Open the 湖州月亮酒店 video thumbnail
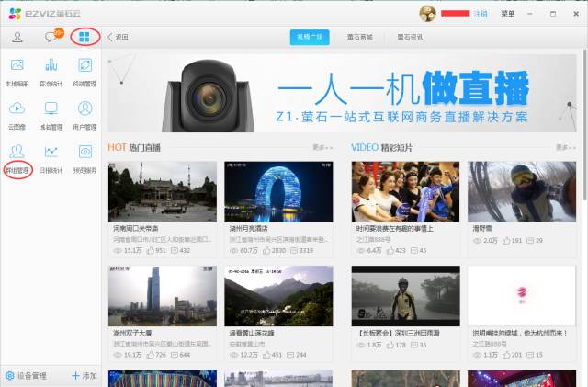The height and width of the screenshot is (387, 588). click(x=278, y=191)
